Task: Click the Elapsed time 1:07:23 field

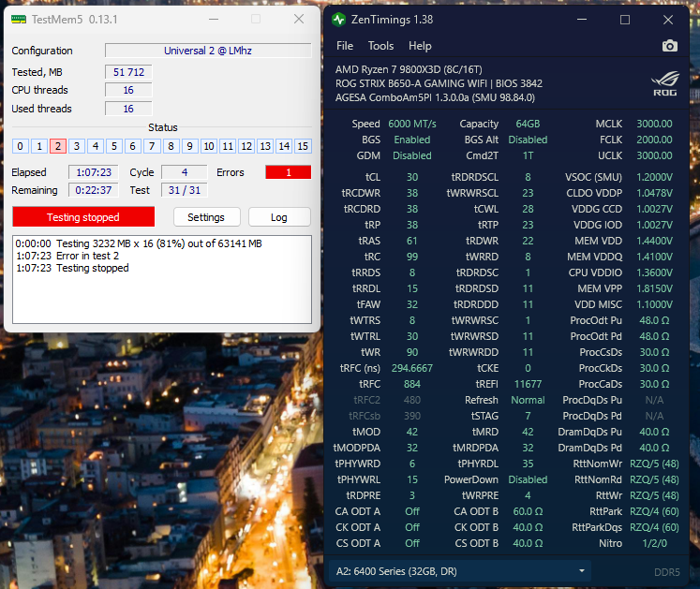Action: click(x=94, y=172)
